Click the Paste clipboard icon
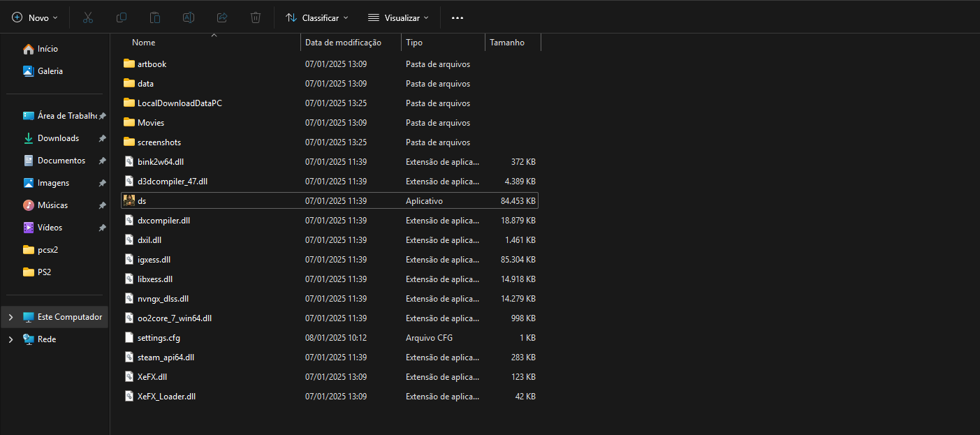This screenshot has width=980, height=435. tap(155, 17)
